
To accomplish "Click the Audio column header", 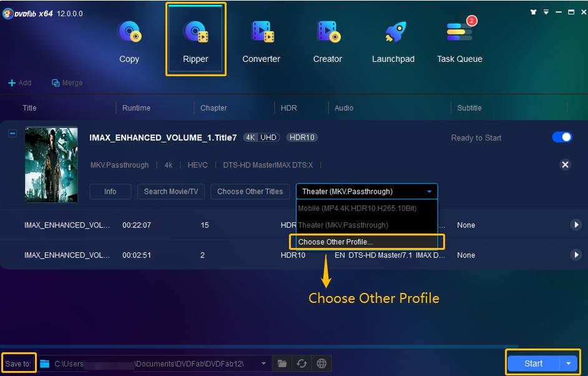I will [x=344, y=108].
